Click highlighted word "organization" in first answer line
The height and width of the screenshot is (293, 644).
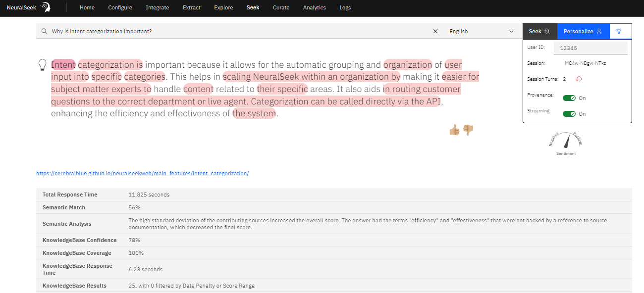[x=408, y=65]
